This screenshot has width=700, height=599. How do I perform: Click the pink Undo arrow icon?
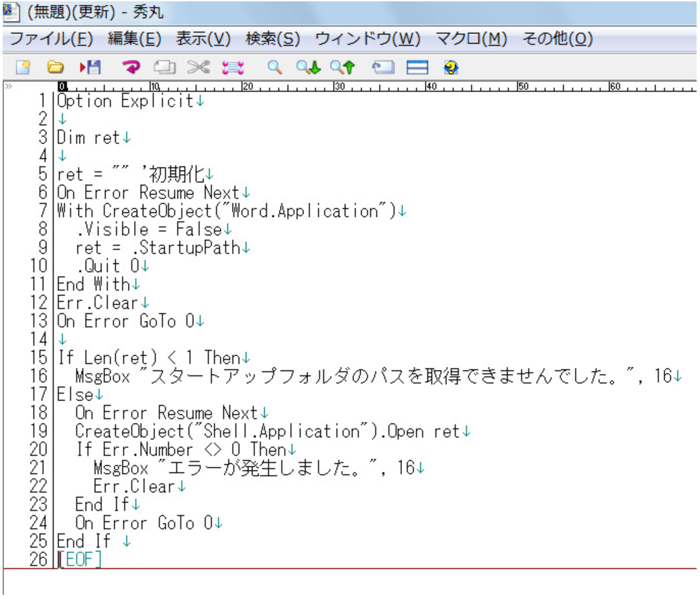point(131,67)
